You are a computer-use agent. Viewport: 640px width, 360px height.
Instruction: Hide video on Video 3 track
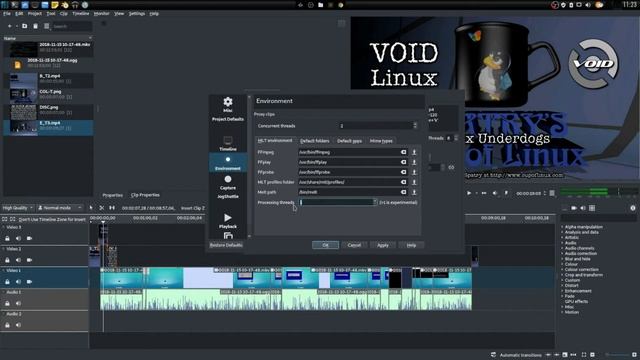point(29,238)
